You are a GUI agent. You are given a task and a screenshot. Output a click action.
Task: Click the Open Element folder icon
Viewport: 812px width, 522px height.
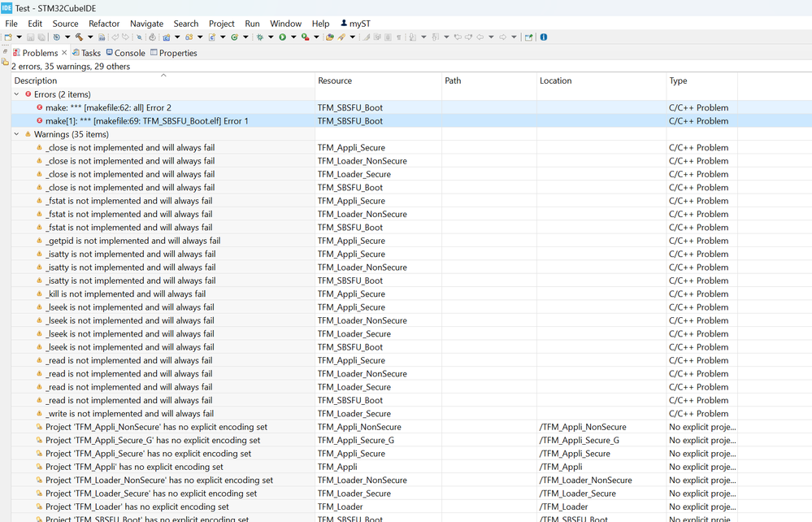329,37
